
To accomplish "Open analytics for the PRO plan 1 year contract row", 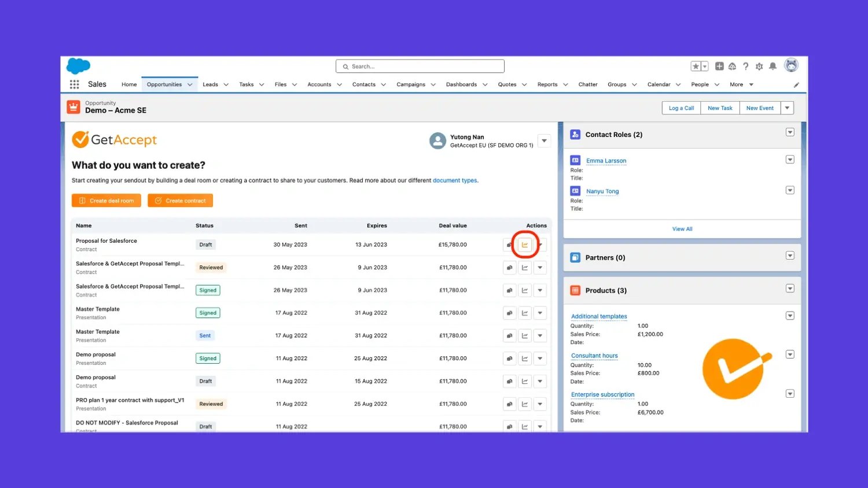I will pos(525,404).
